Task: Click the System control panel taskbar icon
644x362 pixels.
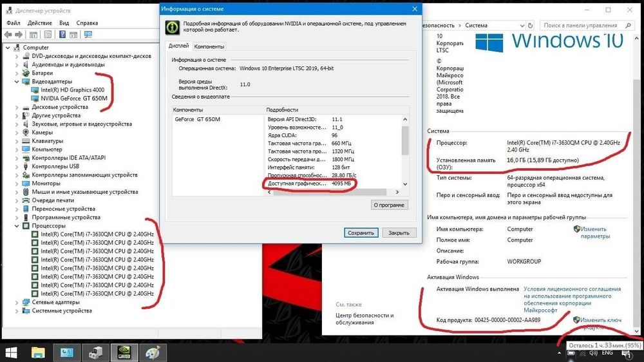Action: point(66,352)
